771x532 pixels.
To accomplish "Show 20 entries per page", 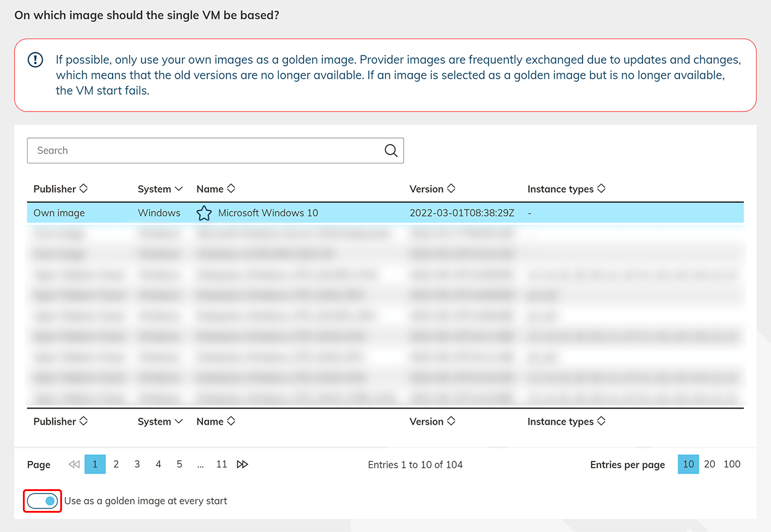I will coord(710,465).
